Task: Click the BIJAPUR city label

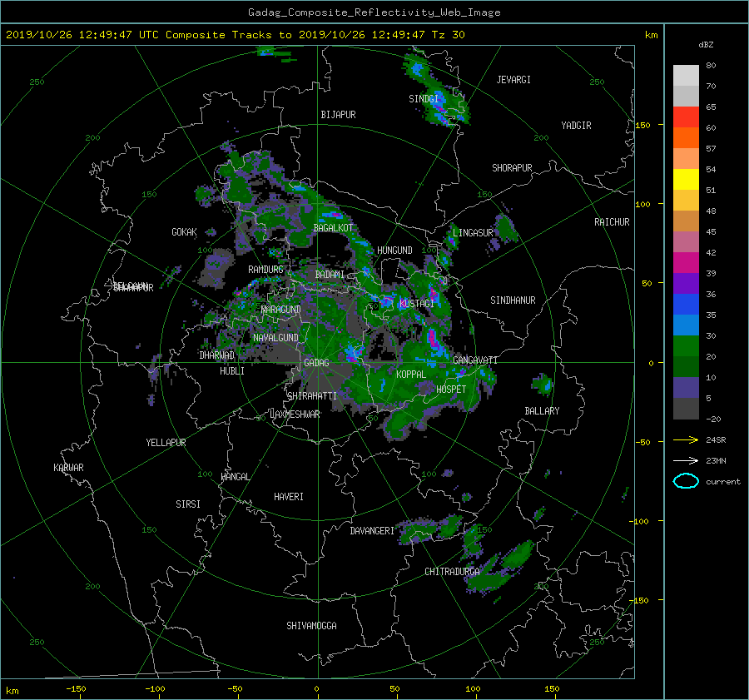Action: point(338,115)
